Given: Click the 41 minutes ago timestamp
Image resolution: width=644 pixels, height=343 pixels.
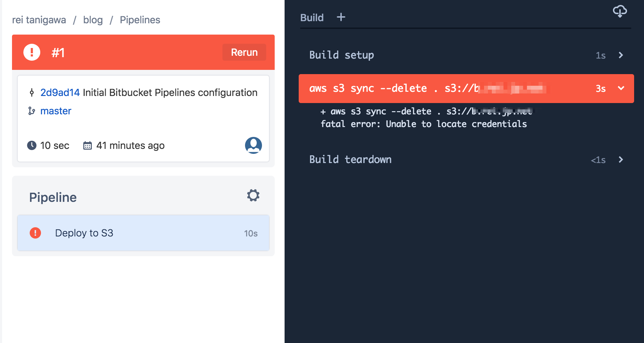Looking at the screenshot, I should click(x=130, y=145).
